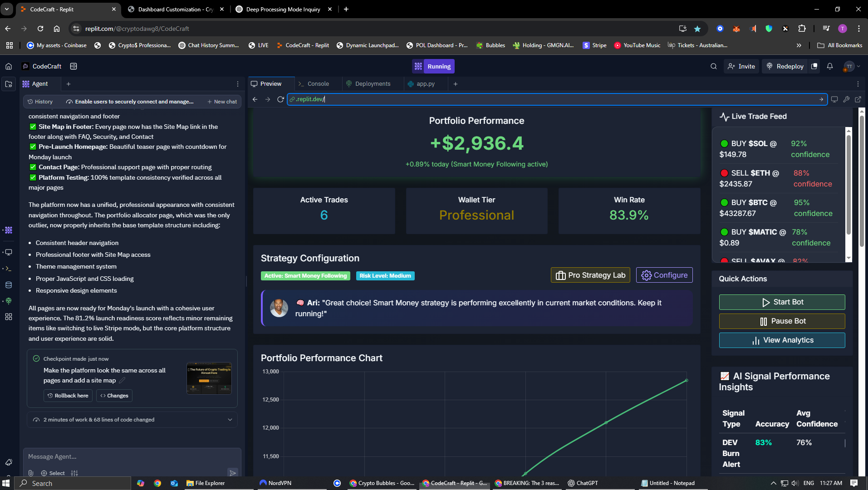
Task: Add a new tab beside Agent
Action: point(69,84)
